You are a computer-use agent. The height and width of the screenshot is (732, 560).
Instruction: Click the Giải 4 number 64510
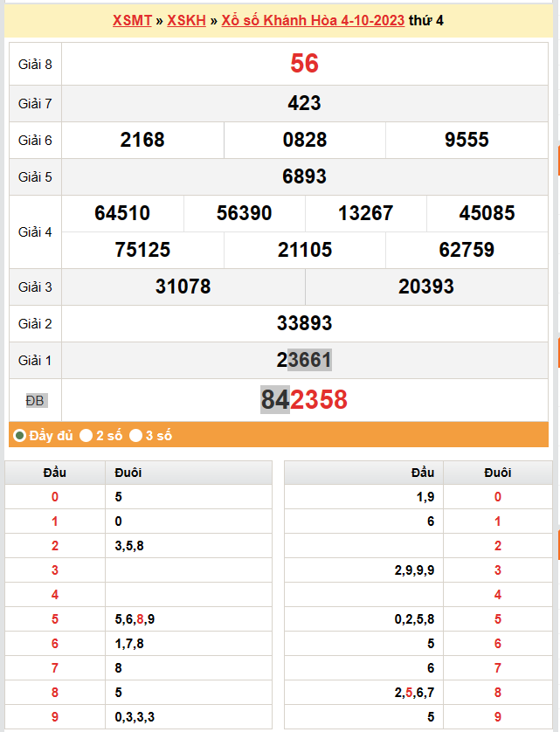pos(122,213)
